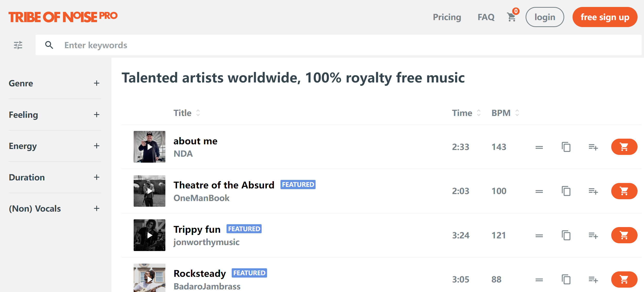Toggle the filter panel sliders icon
This screenshot has width=644, height=292.
tap(18, 45)
